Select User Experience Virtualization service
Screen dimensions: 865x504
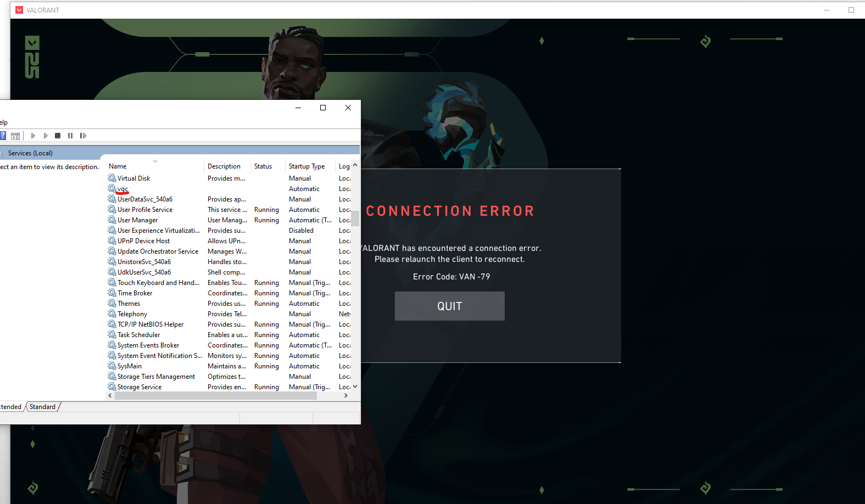click(159, 231)
